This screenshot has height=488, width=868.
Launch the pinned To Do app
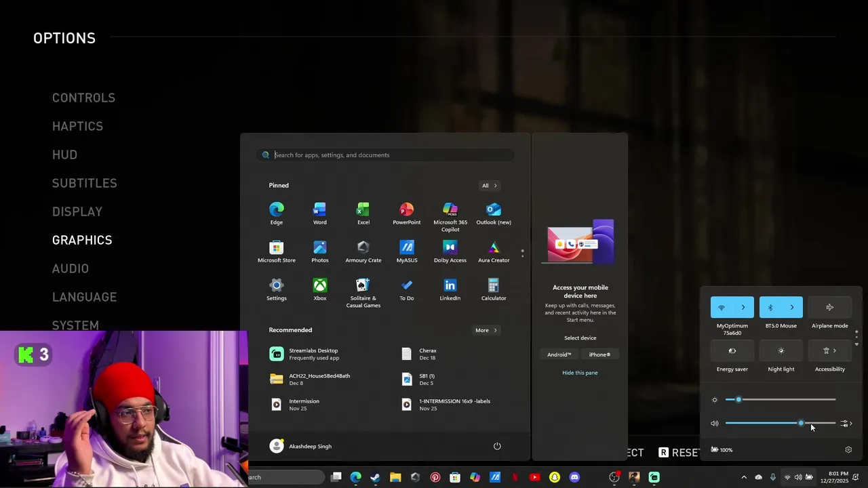tap(406, 289)
